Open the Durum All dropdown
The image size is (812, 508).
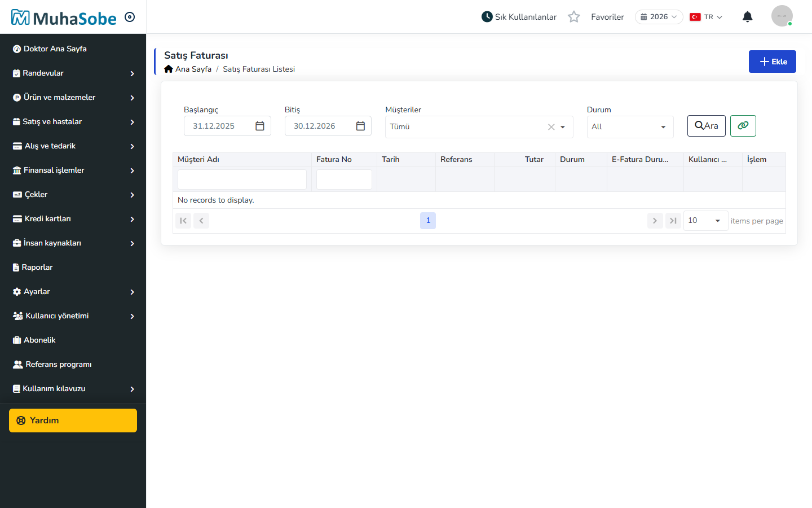point(630,127)
